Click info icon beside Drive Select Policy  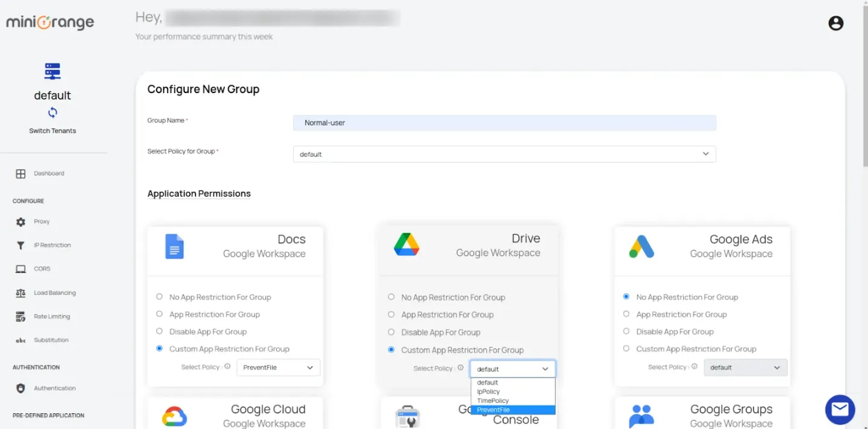coord(461,367)
